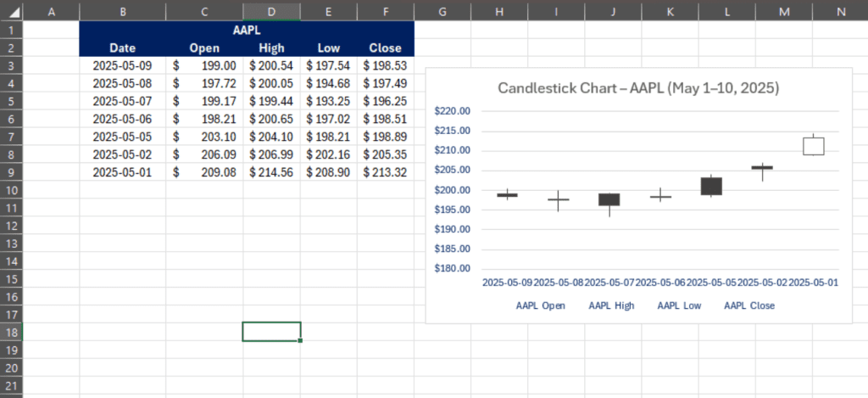This screenshot has height=398, width=868.
Task: Click the fill handle of the selected cell
Action: coord(300,341)
